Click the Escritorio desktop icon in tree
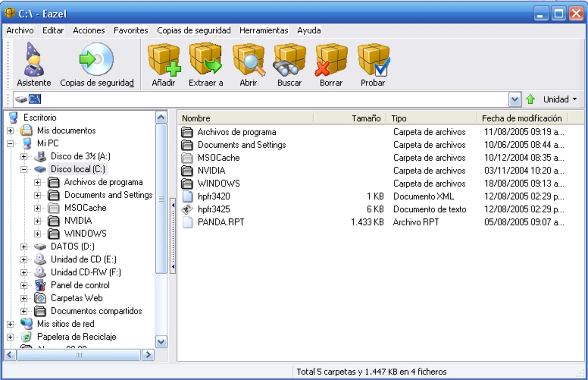 (13, 117)
